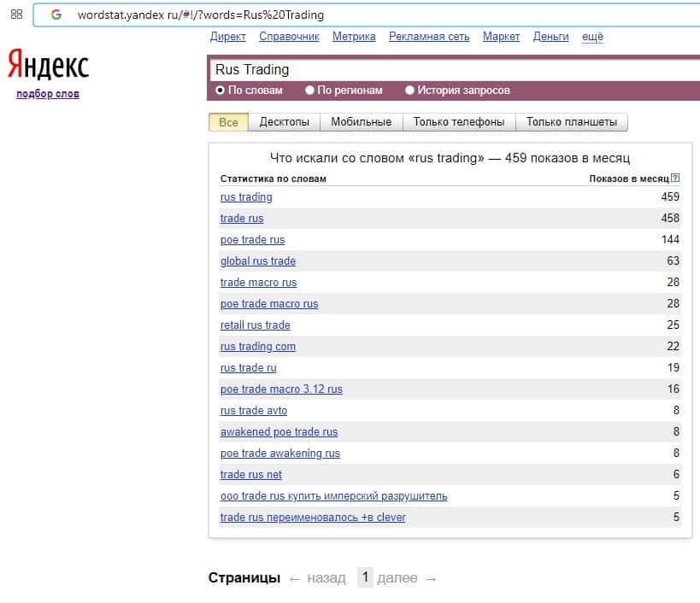Click the poe trade rus keyword link
Screen dimensions: 700x603
(252, 240)
